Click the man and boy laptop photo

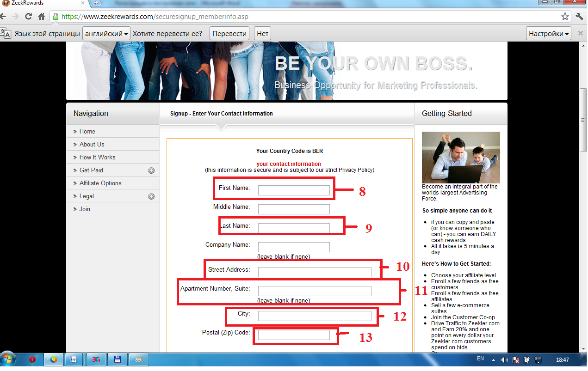(x=461, y=158)
